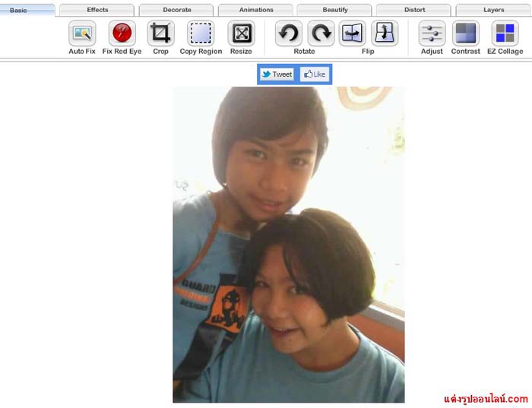
Task: Rotate the image clockwise
Action: [x=321, y=33]
